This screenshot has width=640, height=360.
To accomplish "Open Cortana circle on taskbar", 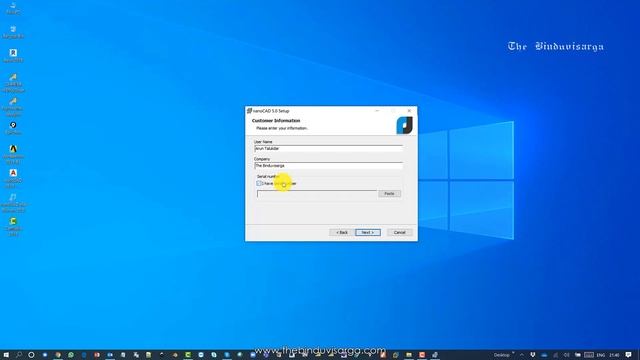I will point(31,355).
